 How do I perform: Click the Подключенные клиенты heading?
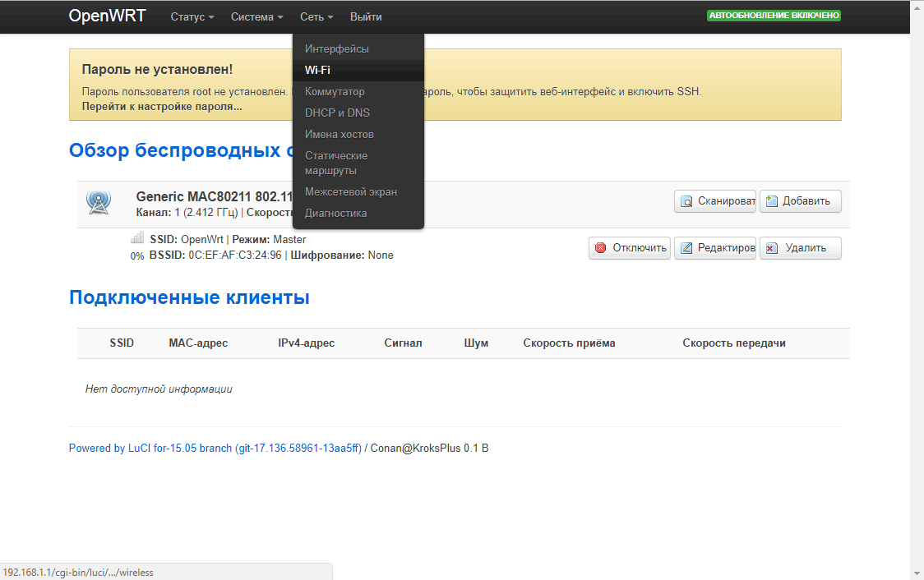click(x=189, y=297)
